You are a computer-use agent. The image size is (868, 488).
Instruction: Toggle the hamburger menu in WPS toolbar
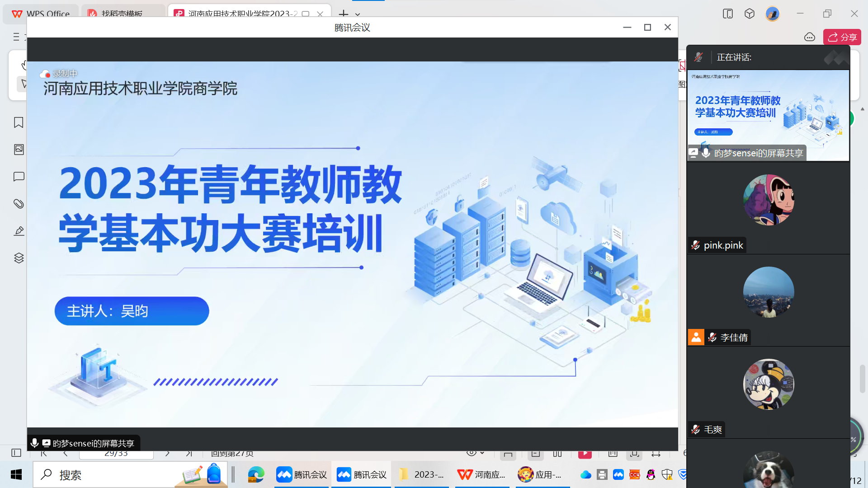click(16, 37)
